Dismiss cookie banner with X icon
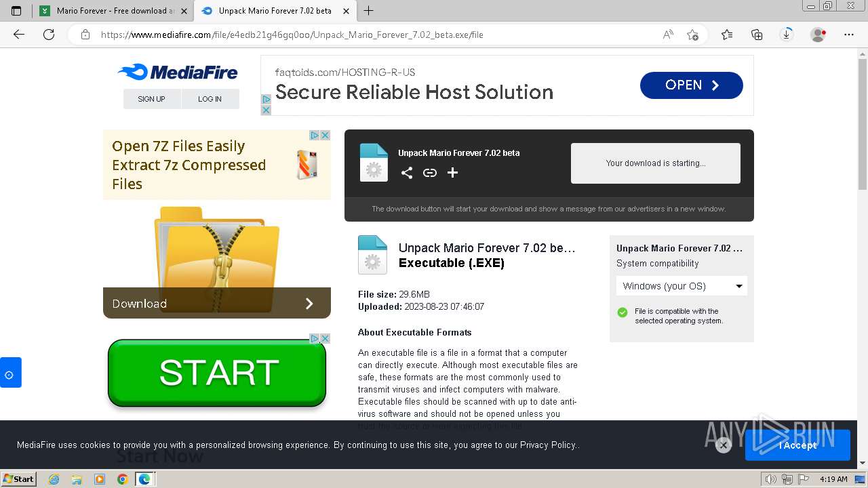Image resolution: width=868 pixels, height=488 pixels. (x=724, y=445)
